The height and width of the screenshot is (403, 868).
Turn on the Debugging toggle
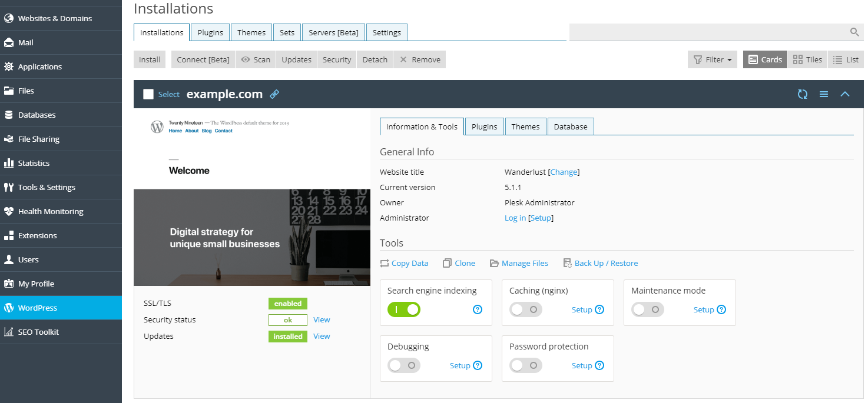(404, 365)
